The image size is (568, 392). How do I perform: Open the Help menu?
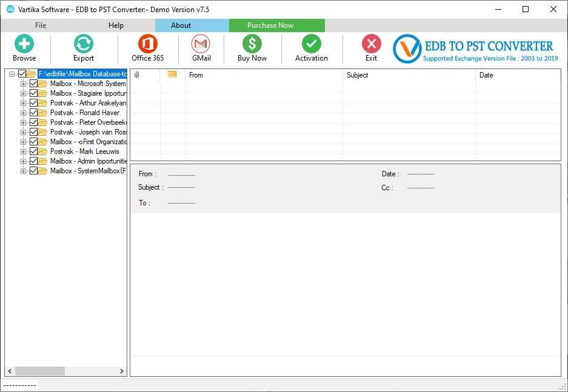point(116,25)
